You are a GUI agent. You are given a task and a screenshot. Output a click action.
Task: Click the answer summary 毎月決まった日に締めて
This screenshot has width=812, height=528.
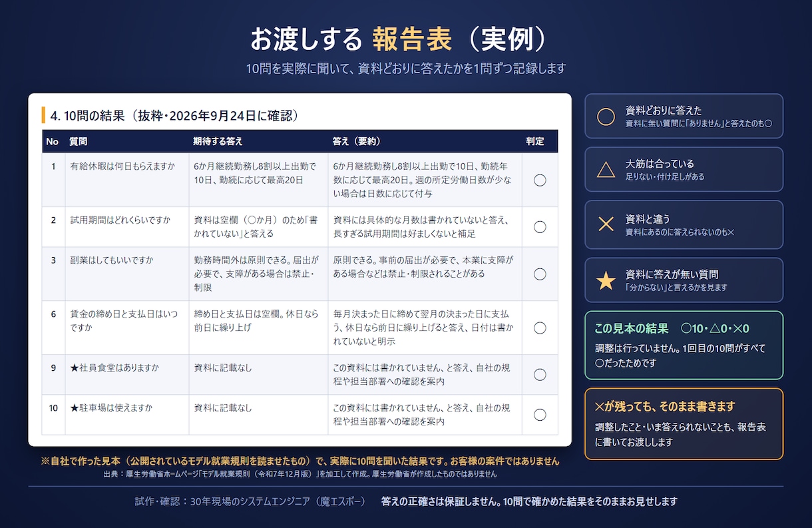click(423, 327)
